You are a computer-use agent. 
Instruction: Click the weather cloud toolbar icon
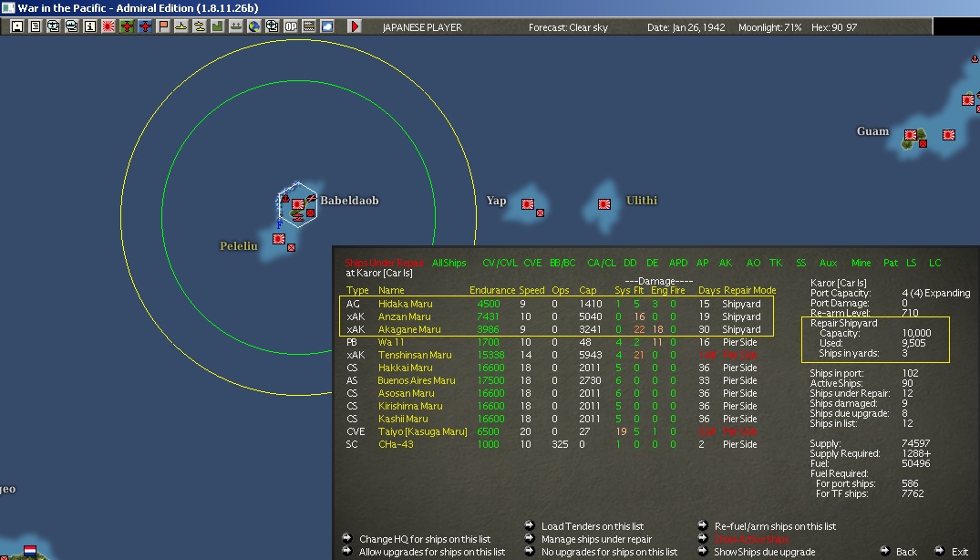[x=327, y=26]
